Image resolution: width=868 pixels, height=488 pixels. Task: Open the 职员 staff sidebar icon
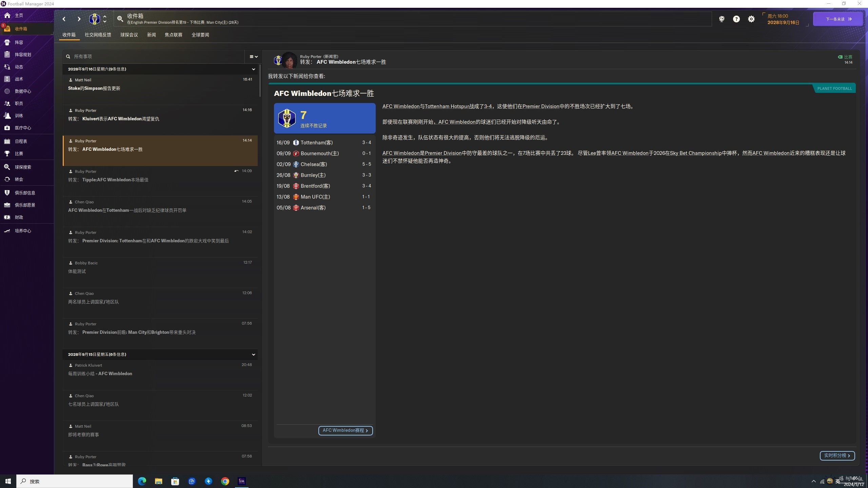[x=7, y=103]
